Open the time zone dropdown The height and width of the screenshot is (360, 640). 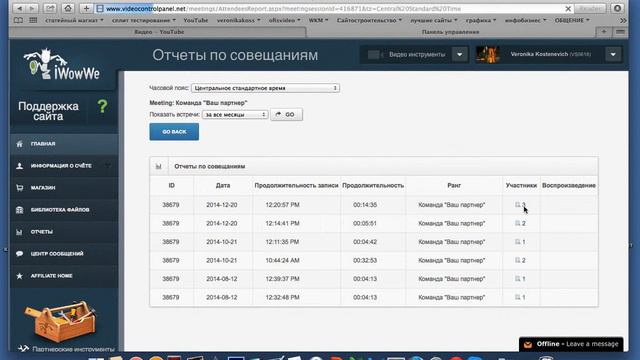[x=265, y=88]
